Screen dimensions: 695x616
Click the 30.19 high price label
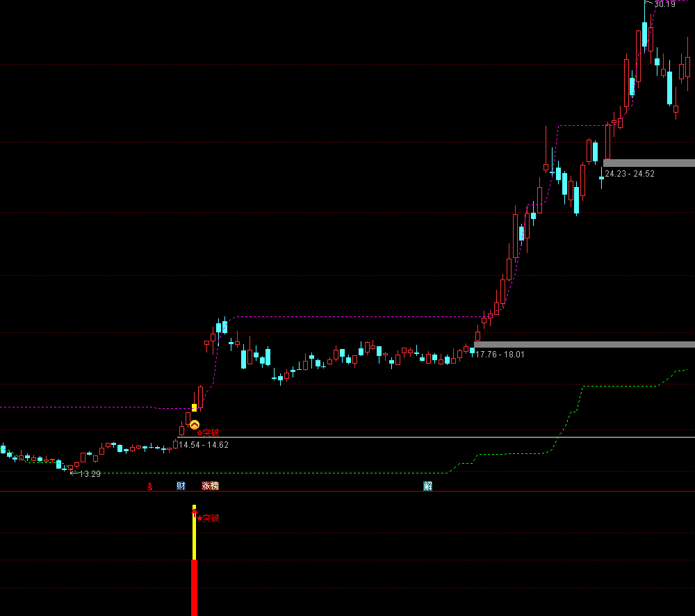coord(664,4)
